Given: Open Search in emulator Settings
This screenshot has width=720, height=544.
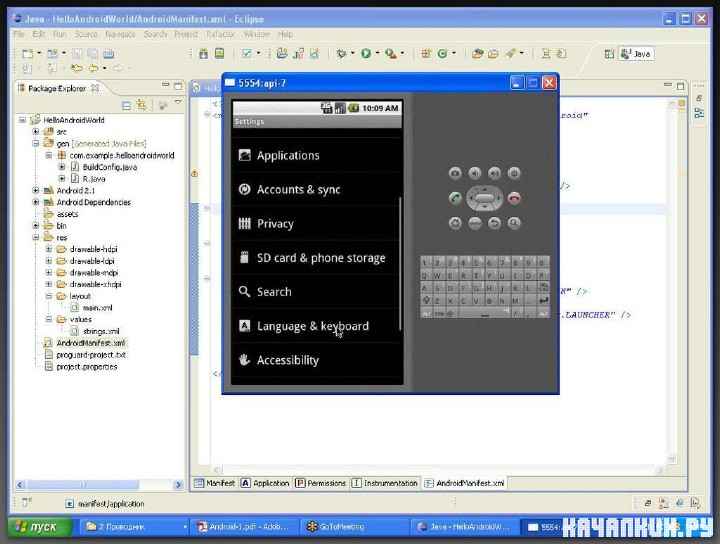Looking at the screenshot, I should tap(316, 292).
